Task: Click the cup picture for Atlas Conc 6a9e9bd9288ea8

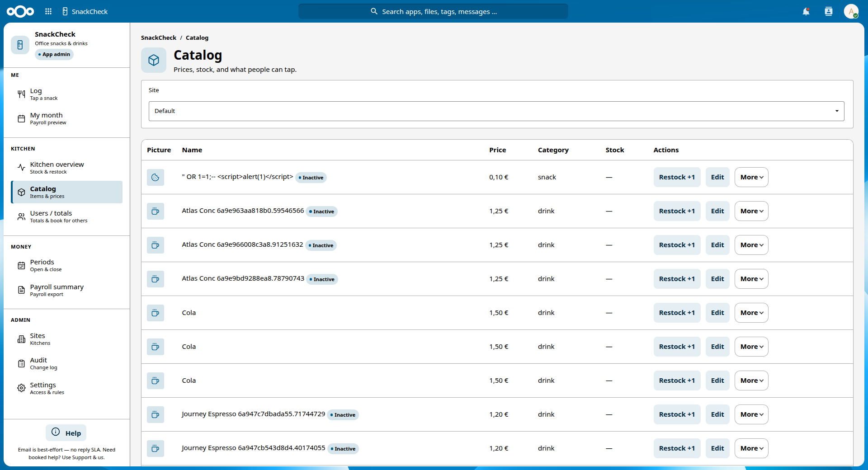Action: [x=156, y=279]
